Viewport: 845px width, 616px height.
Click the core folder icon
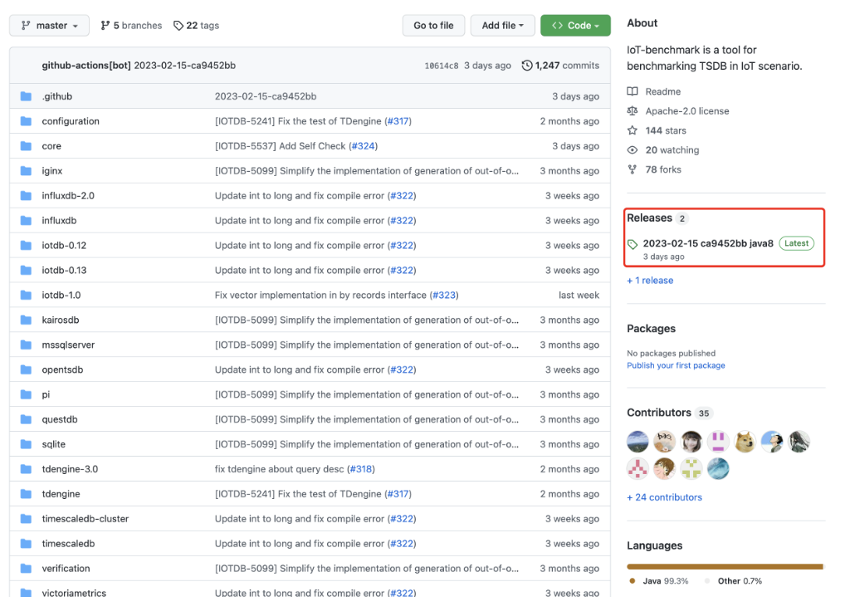coord(26,145)
